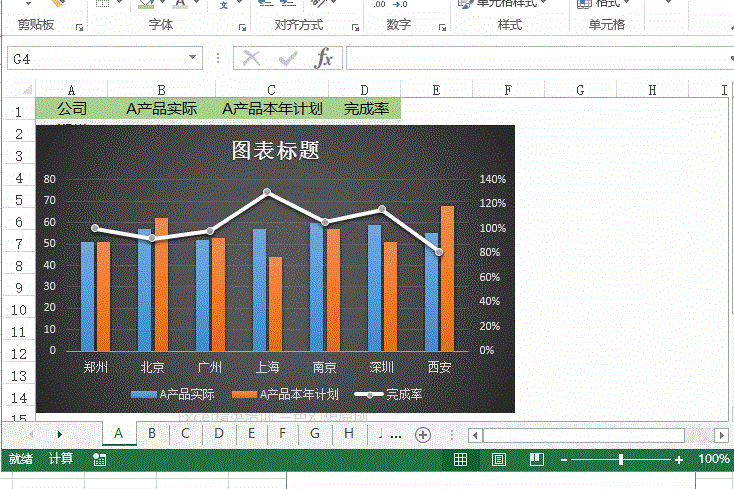Viewport: 734px width, 489px height.
Task: Expand the Name Box dropdown arrow
Action: pos(192,57)
